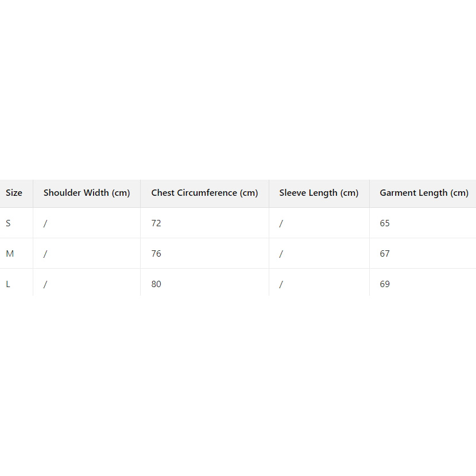Select garment length value 69
This screenshot has width=476, height=476.
point(385,284)
